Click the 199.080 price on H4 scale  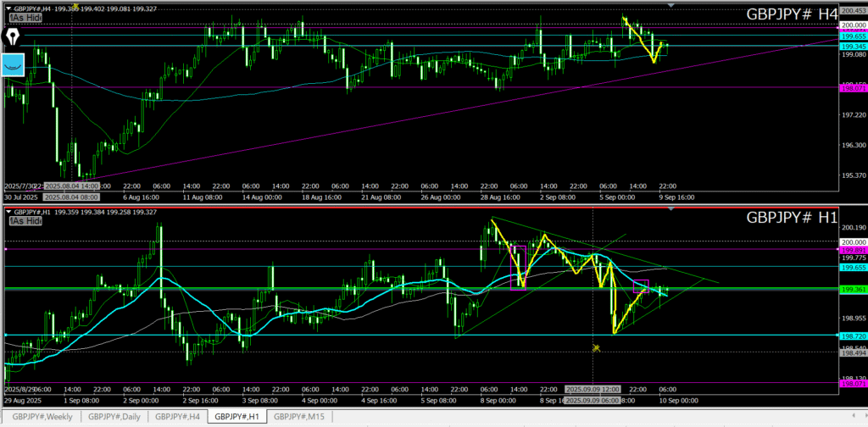pos(853,55)
